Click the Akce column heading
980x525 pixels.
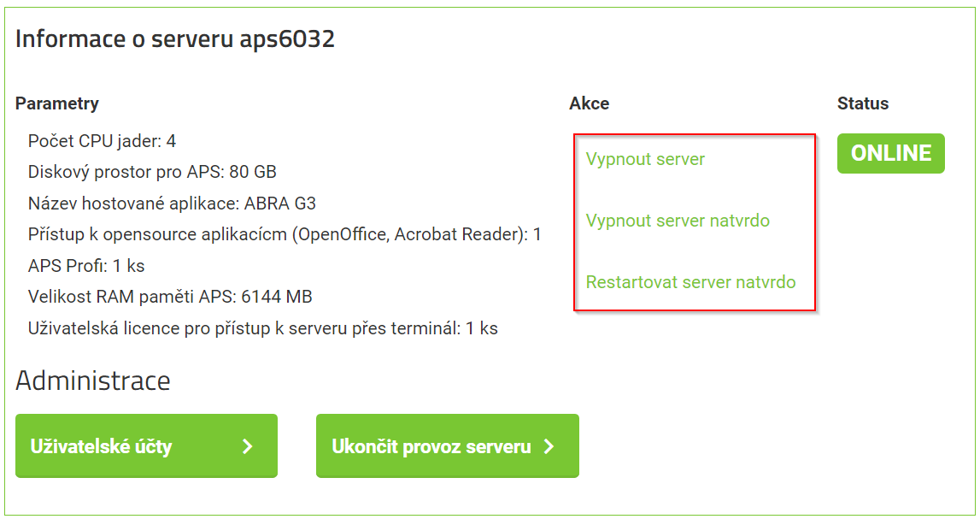(x=589, y=103)
